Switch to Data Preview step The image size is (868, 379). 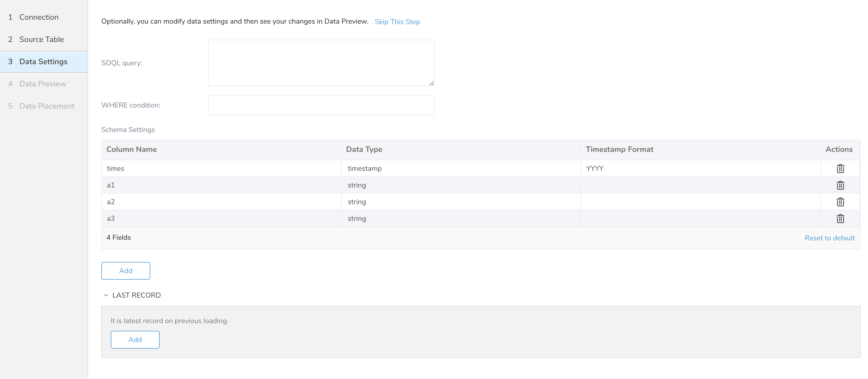click(42, 84)
